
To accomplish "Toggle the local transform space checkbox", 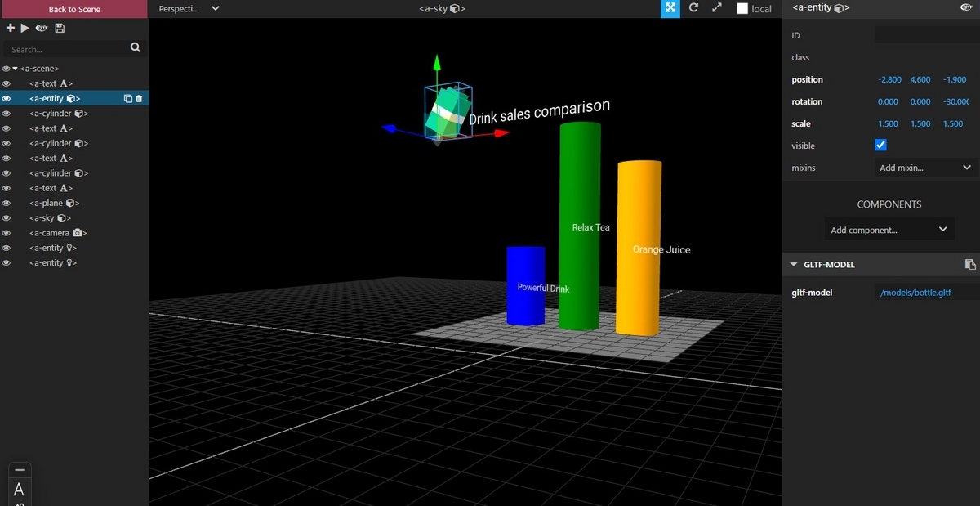I will click(x=742, y=9).
